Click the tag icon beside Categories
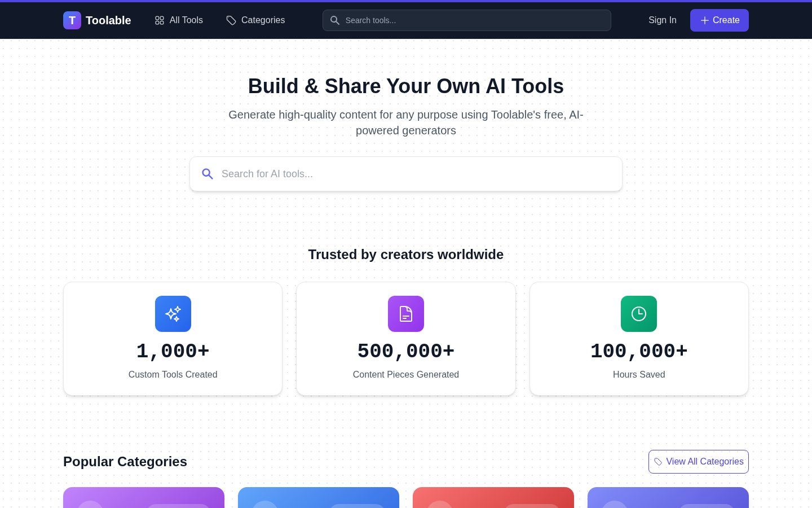This screenshot has width=812, height=508. coord(231,20)
